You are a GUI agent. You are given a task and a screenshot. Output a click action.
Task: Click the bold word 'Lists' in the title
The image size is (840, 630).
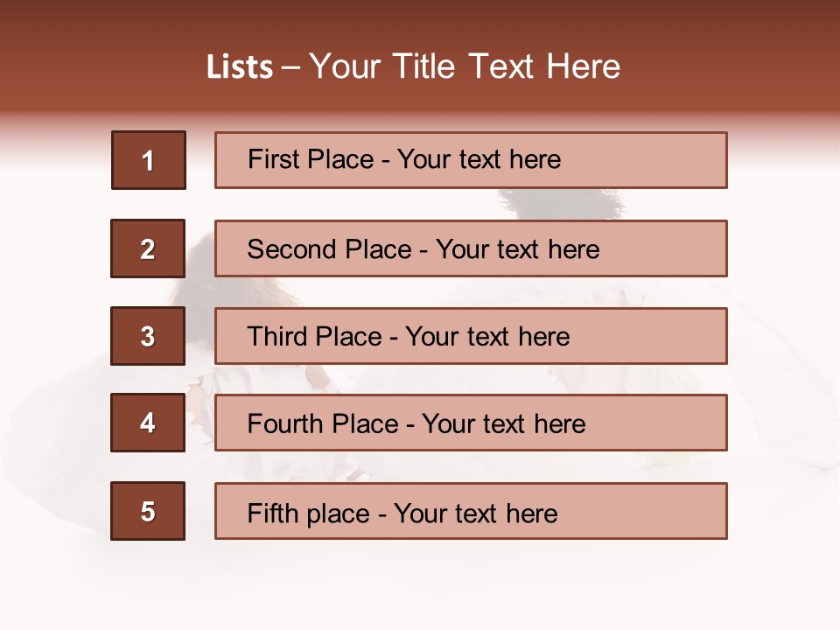pos(240,66)
